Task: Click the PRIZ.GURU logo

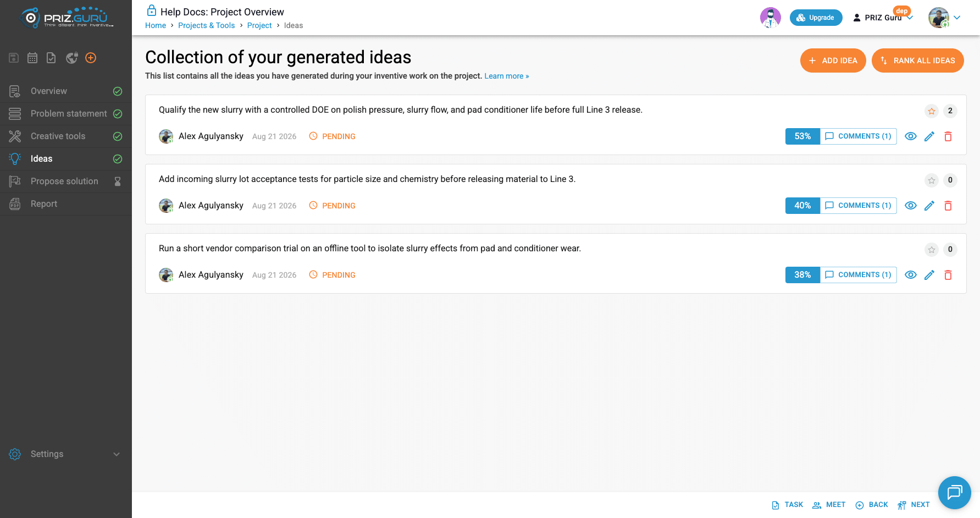Action: tap(66, 18)
